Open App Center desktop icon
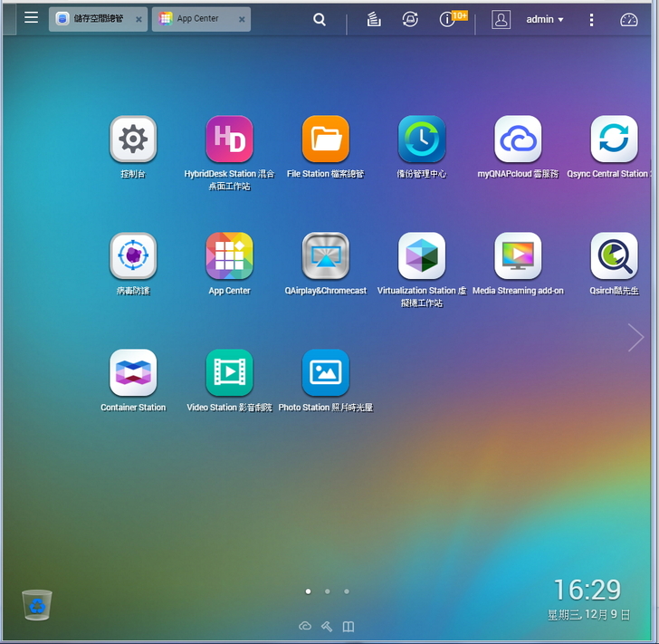659x644 pixels. (x=229, y=255)
